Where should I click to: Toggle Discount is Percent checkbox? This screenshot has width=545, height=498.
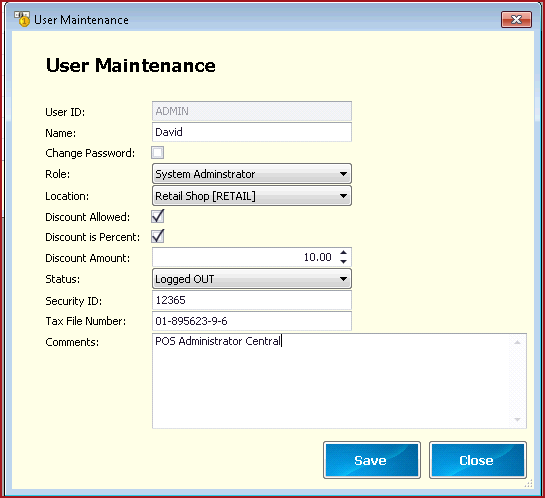[x=157, y=237]
